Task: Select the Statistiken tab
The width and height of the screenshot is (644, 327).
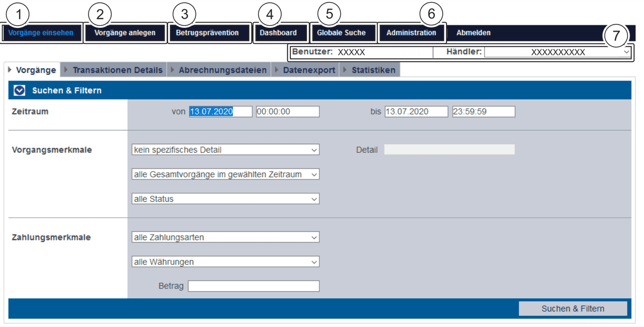Action: [373, 70]
